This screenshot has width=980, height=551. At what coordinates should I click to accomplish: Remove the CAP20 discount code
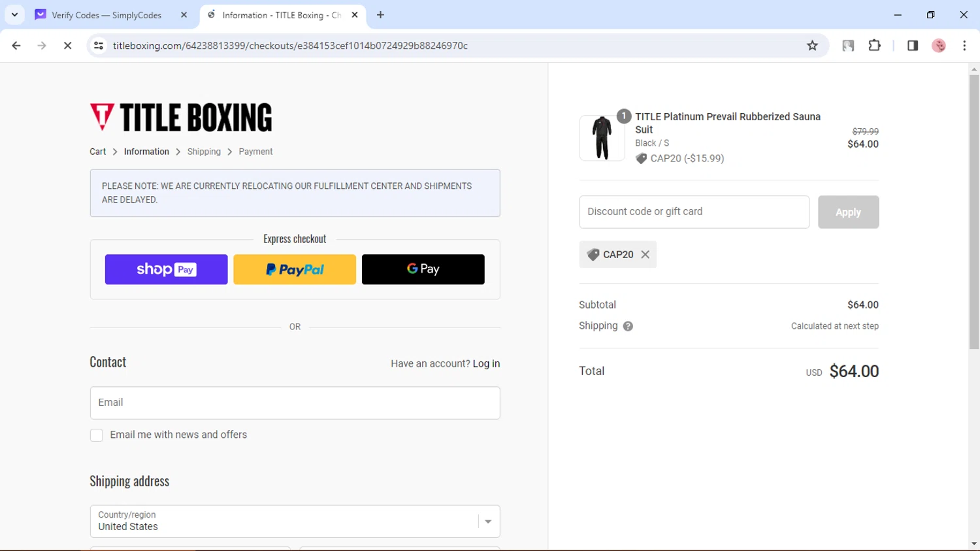click(x=645, y=255)
